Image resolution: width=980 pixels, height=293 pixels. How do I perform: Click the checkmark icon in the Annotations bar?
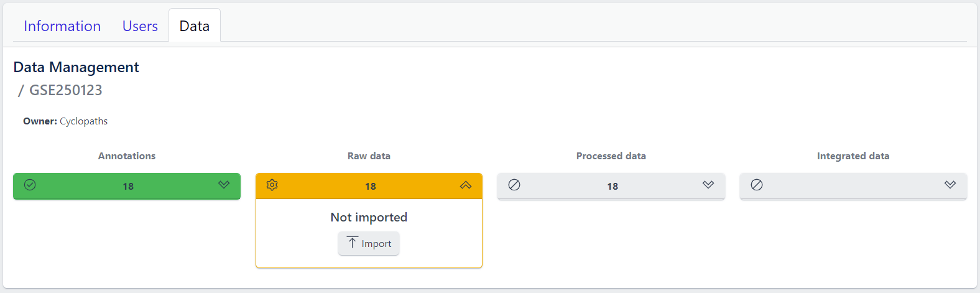coord(30,185)
